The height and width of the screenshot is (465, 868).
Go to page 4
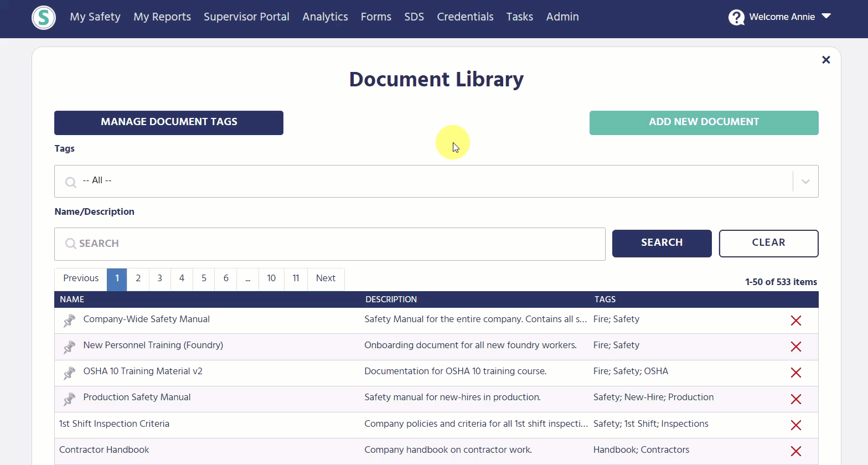(x=182, y=279)
